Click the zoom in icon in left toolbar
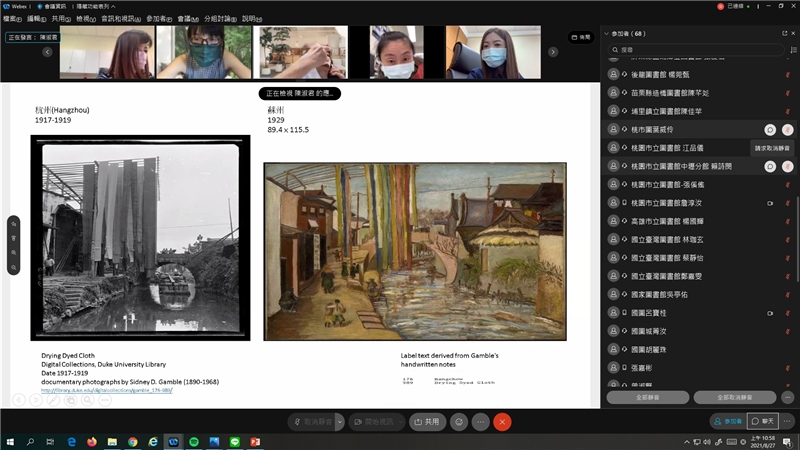800x450 pixels. pyautogui.click(x=14, y=253)
